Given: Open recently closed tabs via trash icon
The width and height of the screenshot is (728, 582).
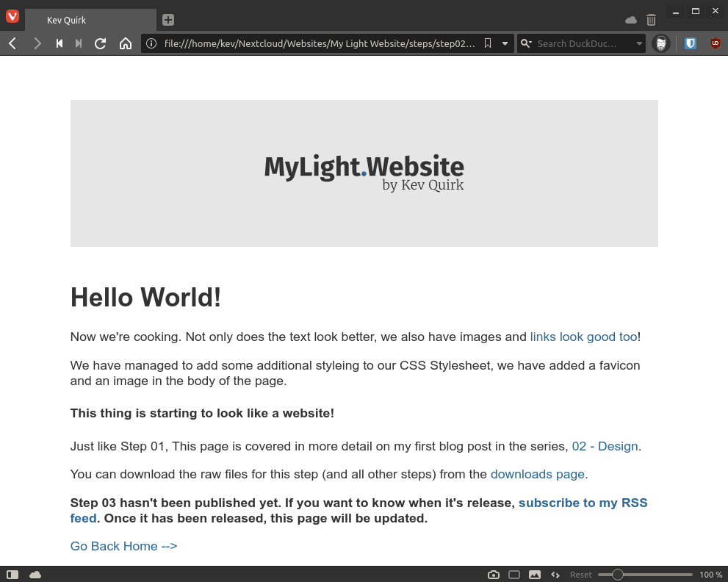Looking at the screenshot, I should click(x=651, y=20).
